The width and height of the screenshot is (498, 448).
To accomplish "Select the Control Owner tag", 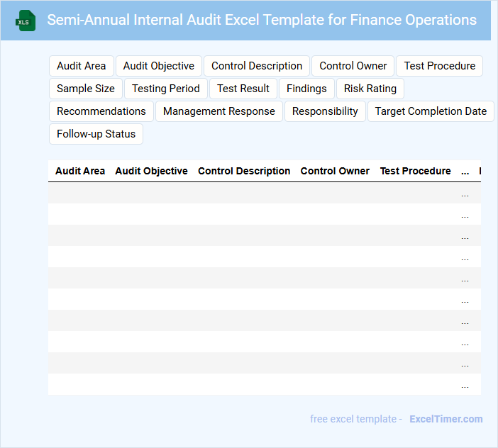I will (x=353, y=66).
